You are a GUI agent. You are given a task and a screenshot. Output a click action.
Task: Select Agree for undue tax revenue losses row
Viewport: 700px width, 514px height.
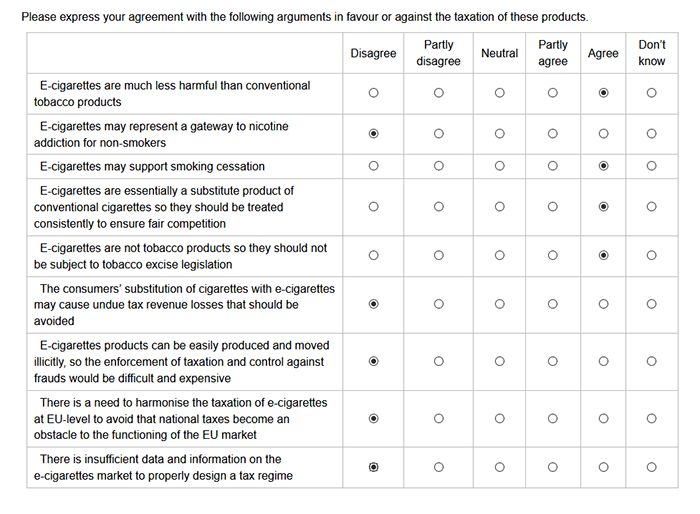[x=604, y=304]
